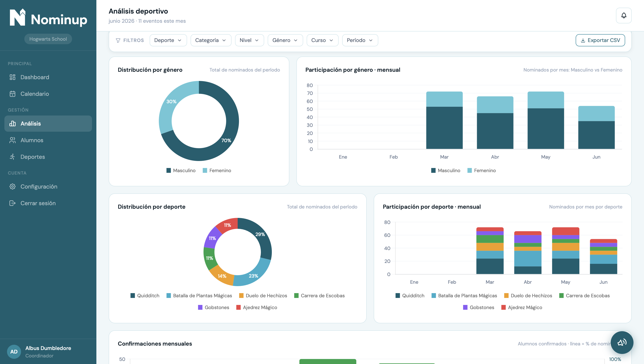Click the AD user avatar
Screen dimensions: 644x364
click(14, 352)
